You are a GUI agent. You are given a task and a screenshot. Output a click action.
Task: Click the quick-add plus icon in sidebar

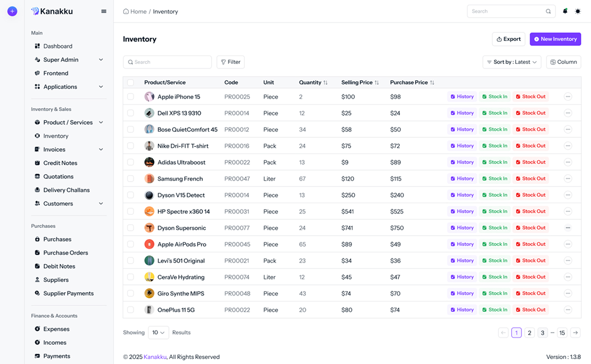[x=12, y=11]
